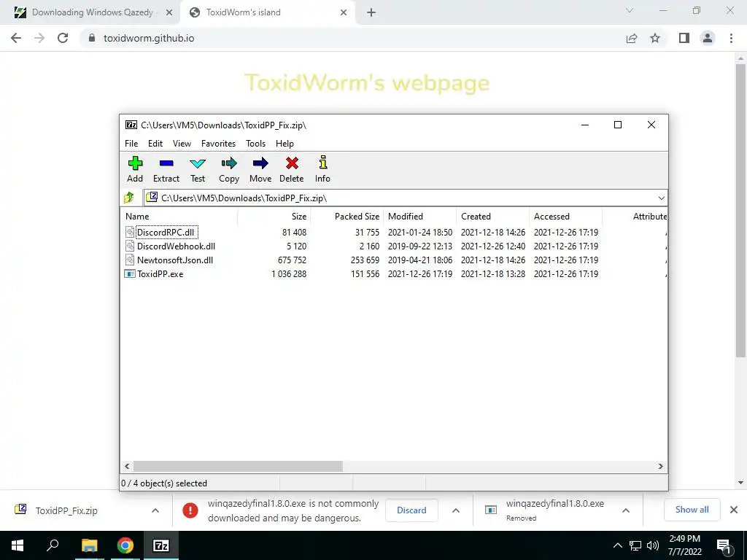Click the Delete red X icon
The image size is (747, 560).
292,163
